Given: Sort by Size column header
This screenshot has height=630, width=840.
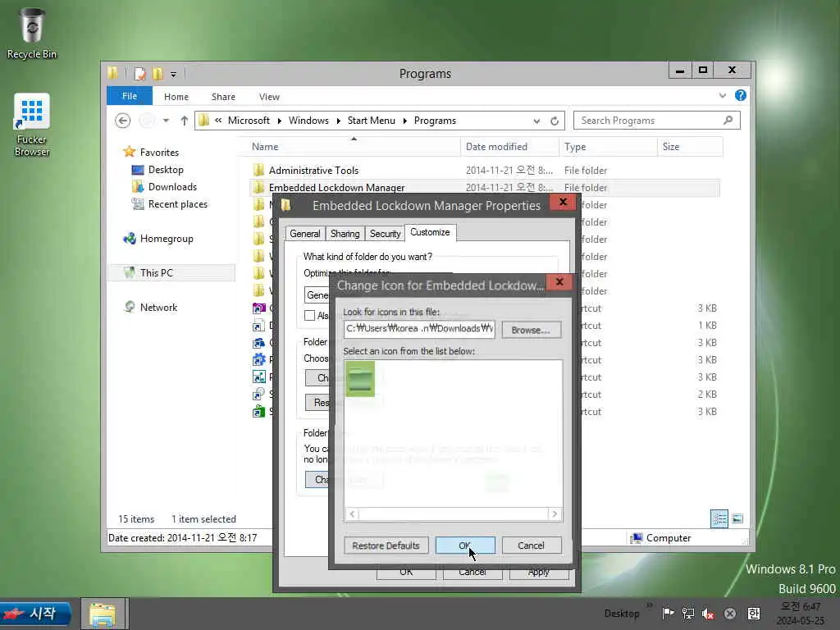Looking at the screenshot, I should coord(690,147).
